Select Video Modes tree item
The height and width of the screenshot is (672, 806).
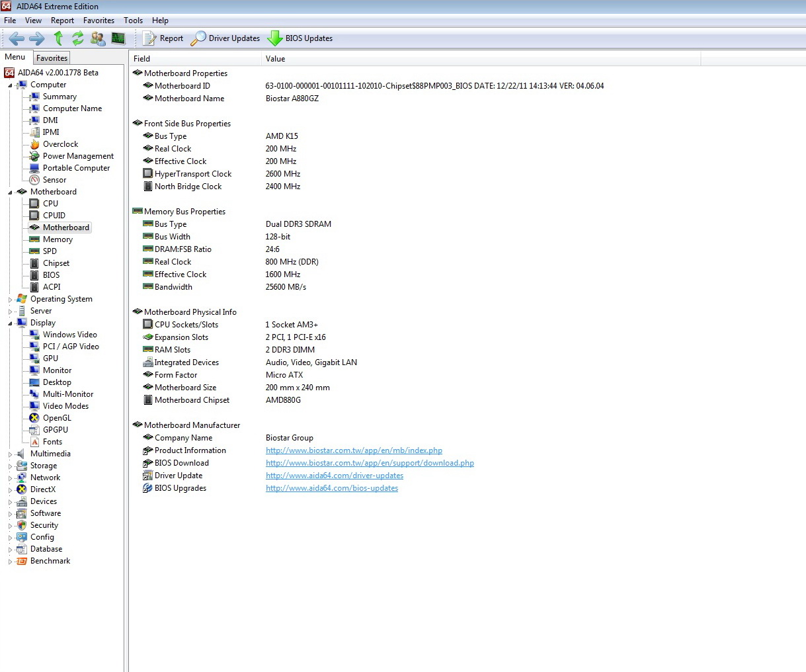[x=65, y=406]
